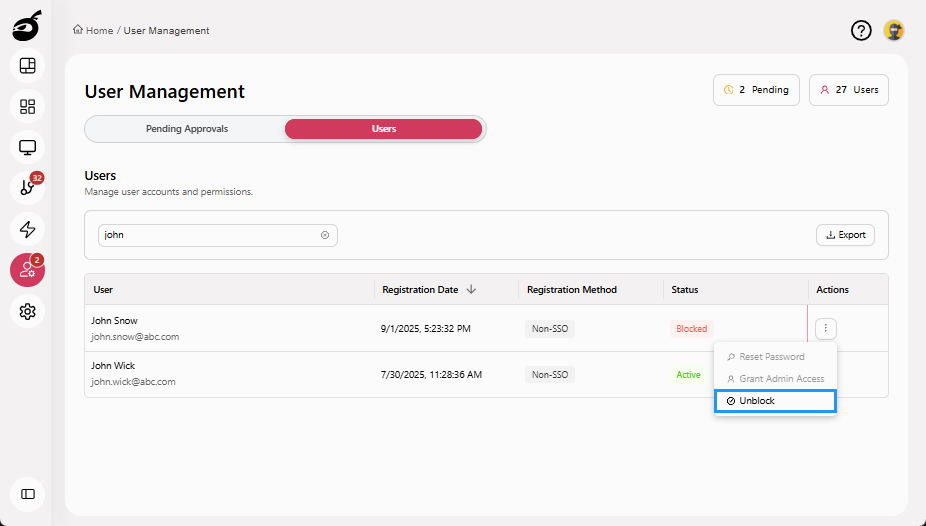Viewport: 926px width, 526px height.
Task: Toggle John Snow's three-dot actions menu
Action: (x=825, y=328)
